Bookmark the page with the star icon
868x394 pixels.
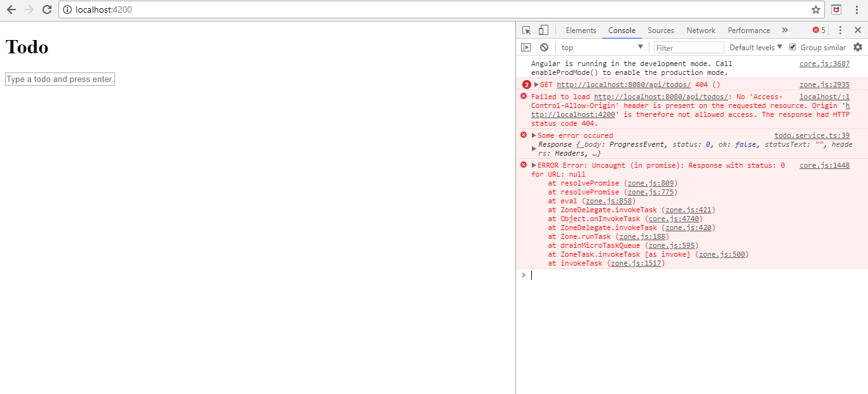coord(816,10)
